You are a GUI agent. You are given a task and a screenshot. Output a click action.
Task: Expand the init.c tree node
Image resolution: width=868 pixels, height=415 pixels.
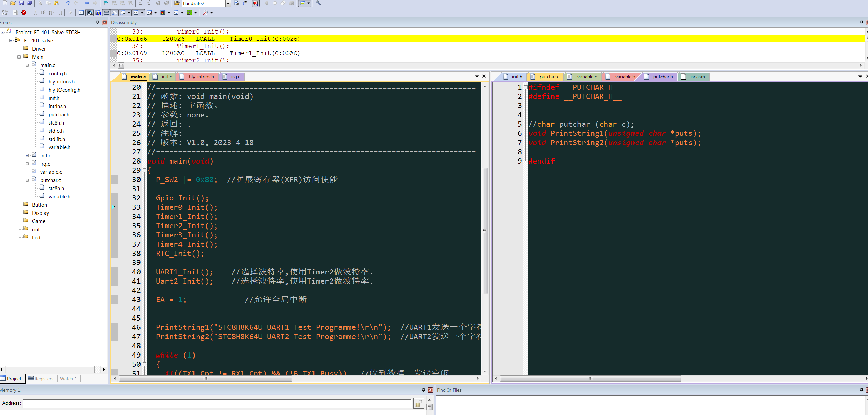point(27,155)
